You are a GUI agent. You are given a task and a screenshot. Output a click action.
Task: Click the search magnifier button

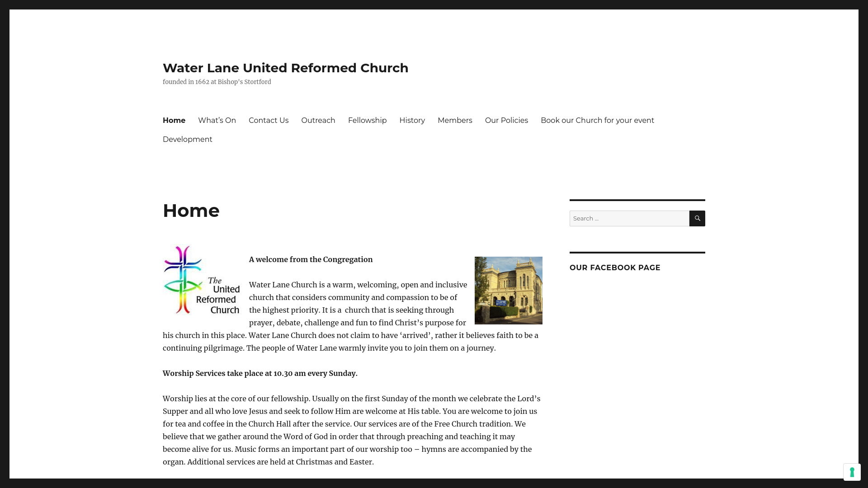click(697, 218)
